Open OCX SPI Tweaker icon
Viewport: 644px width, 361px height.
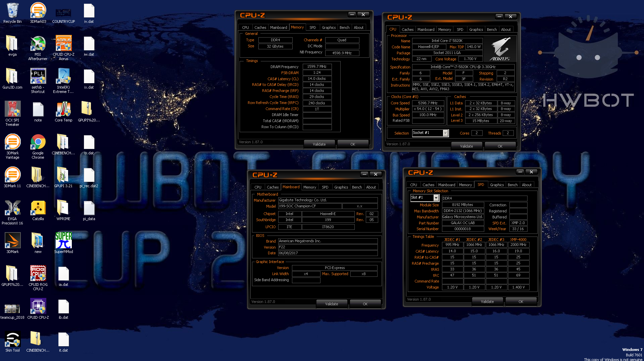(12, 114)
